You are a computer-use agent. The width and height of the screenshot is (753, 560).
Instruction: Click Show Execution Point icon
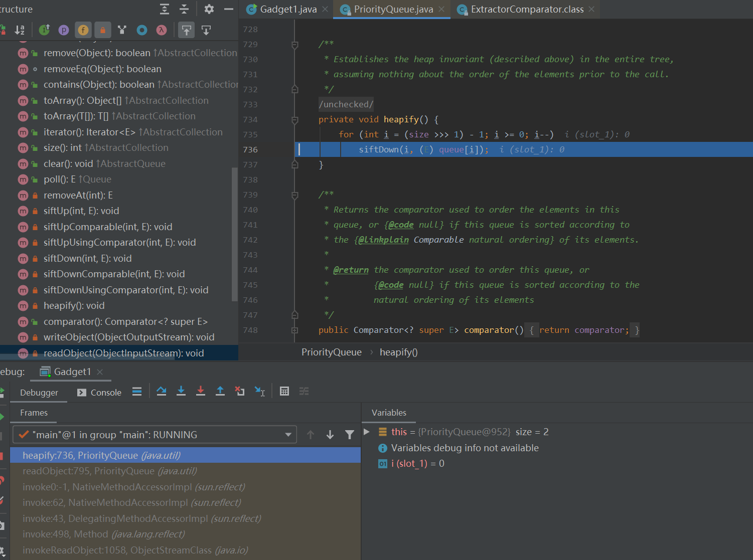(137, 392)
